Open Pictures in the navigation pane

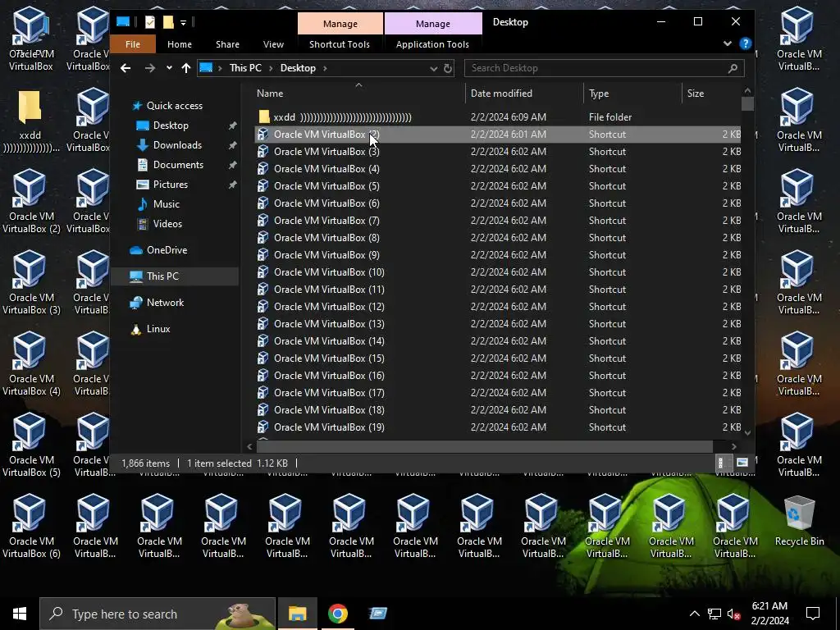point(171,185)
